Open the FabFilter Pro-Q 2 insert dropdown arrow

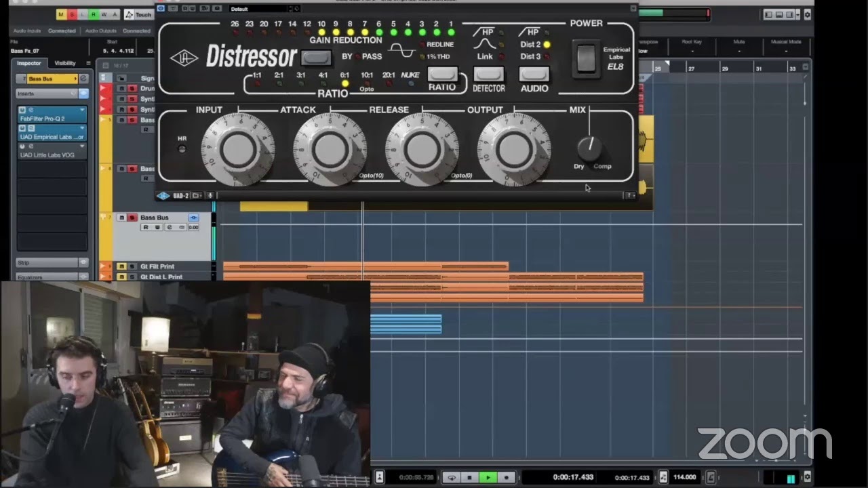(83, 110)
